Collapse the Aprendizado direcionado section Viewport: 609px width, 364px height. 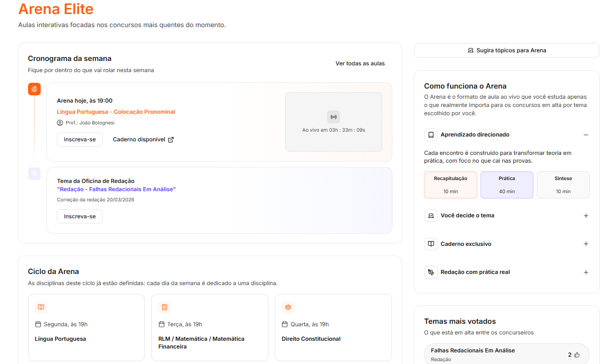pyautogui.click(x=586, y=135)
